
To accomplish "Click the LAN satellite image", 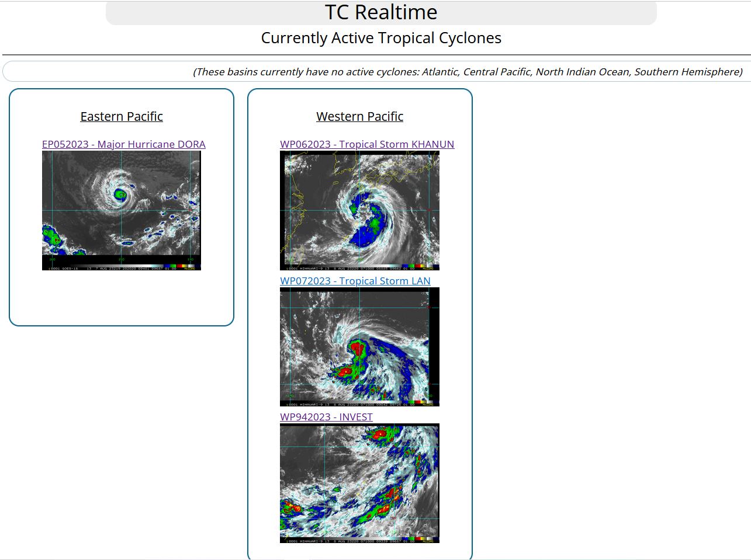I will (x=360, y=345).
